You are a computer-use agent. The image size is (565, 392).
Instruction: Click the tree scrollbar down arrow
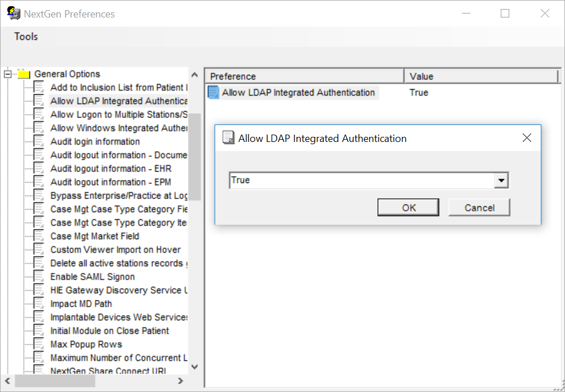point(194,367)
